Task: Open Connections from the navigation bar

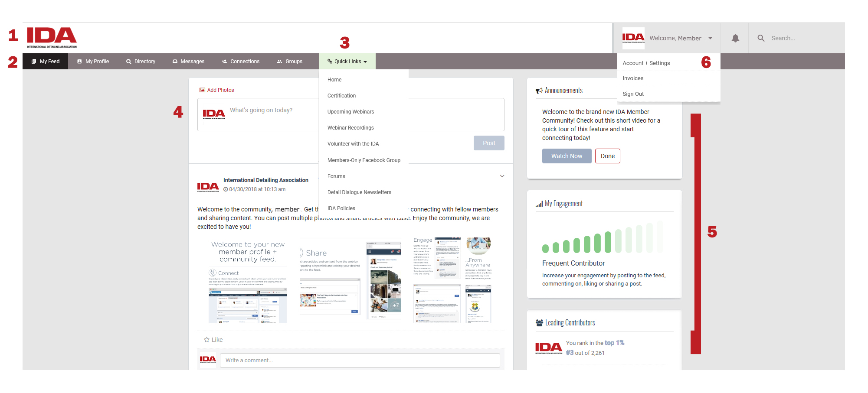Action: coord(240,62)
